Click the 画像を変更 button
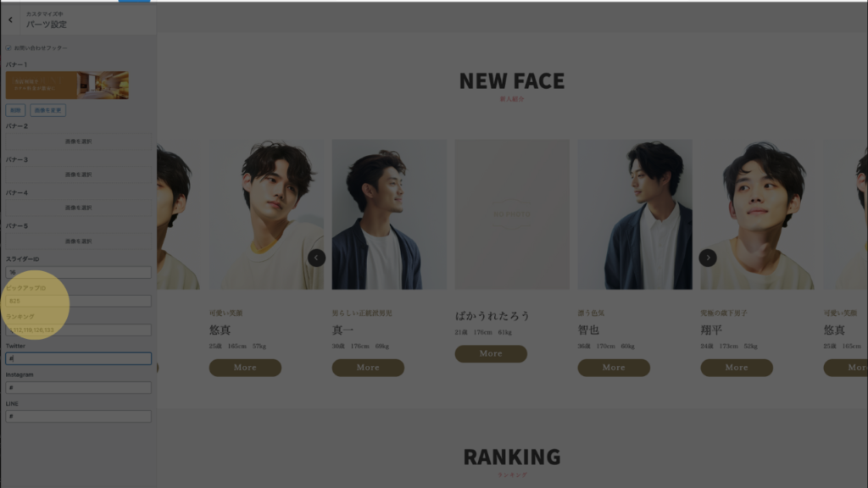 tap(47, 110)
